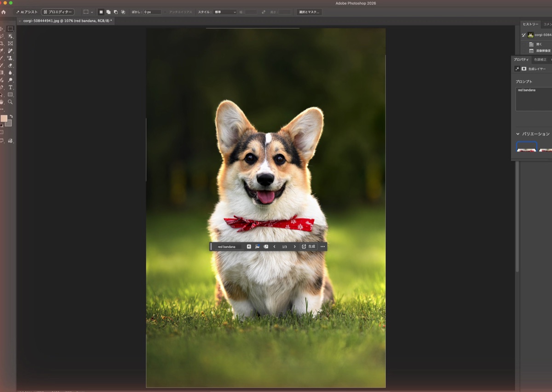Click the 生成 generate button in task bar
This screenshot has width=552, height=392.
(x=309, y=247)
